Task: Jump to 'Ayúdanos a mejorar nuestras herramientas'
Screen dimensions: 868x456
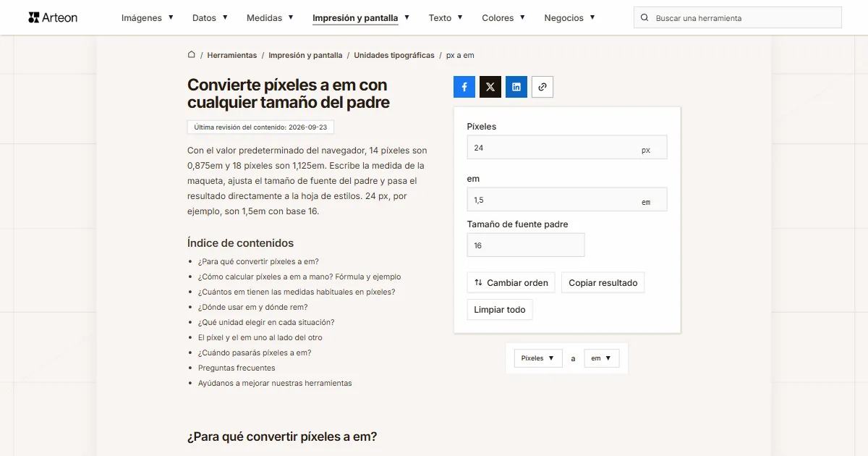Action: point(275,384)
